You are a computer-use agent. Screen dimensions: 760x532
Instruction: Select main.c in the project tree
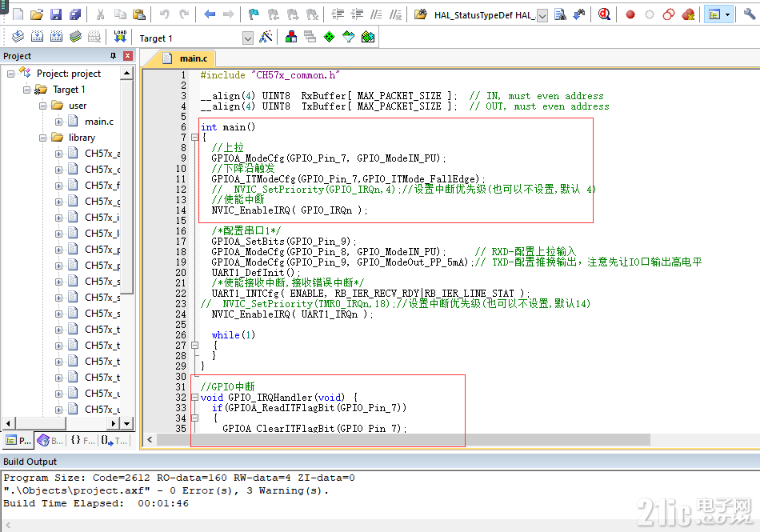[99, 122]
